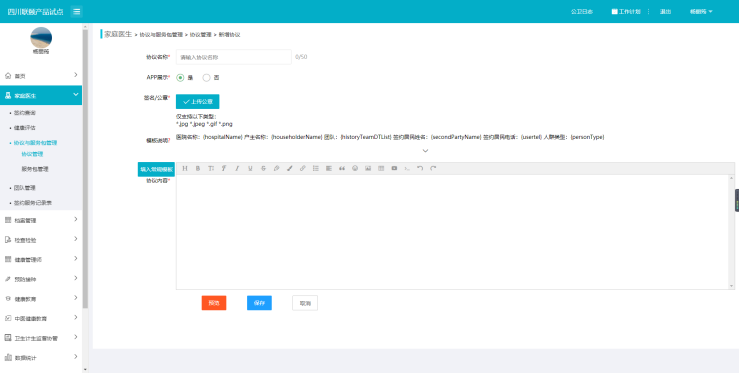
Task: Expand the 检查检验 sidebar menu
Action: pyautogui.click(x=41, y=240)
